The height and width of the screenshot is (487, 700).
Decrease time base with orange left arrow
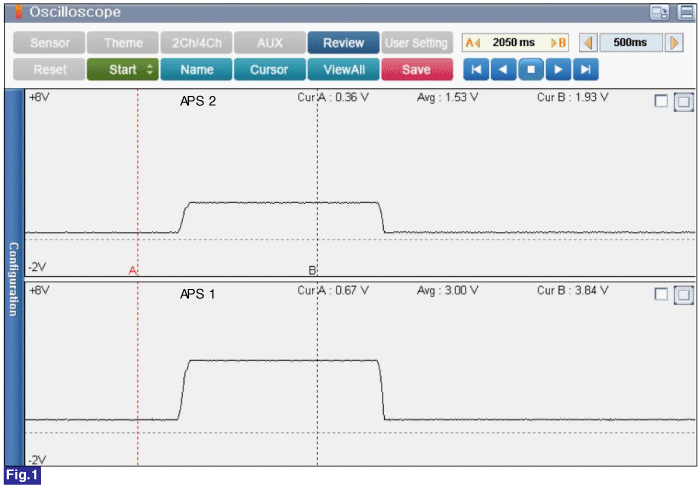[588, 43]
